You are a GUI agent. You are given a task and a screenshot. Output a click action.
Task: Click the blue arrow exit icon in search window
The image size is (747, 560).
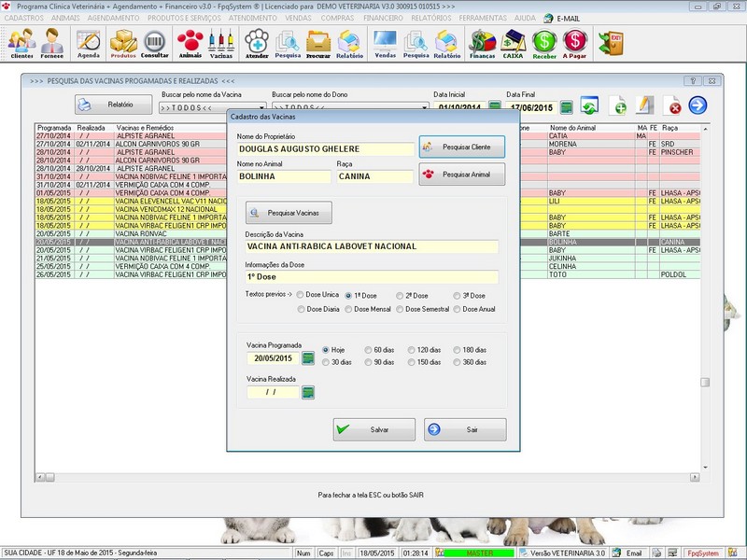(x=698, y=105)
